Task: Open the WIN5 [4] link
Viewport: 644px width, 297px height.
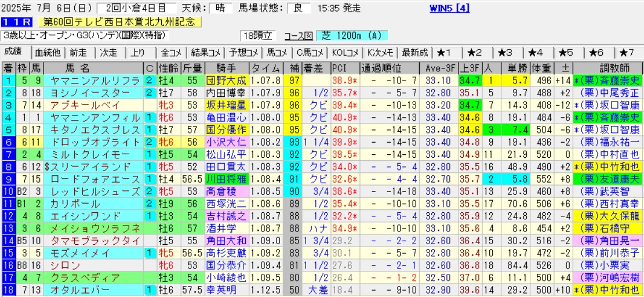Action: (449, 8)
